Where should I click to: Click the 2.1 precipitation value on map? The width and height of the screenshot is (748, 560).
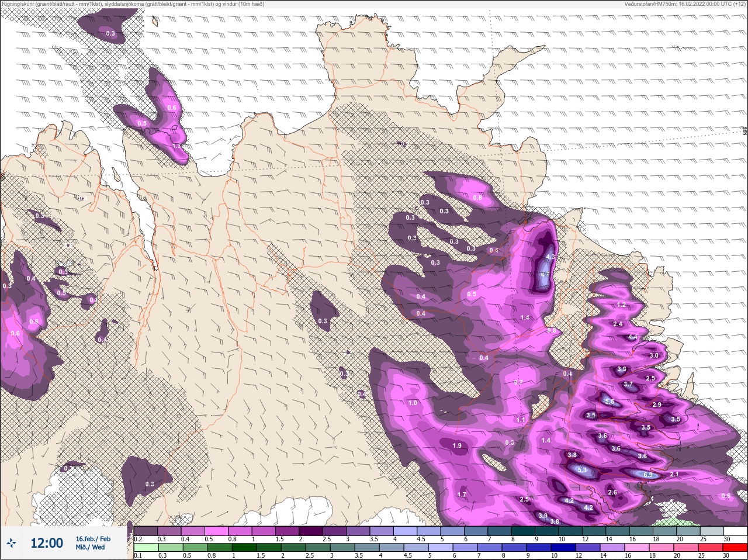point(674,474)
